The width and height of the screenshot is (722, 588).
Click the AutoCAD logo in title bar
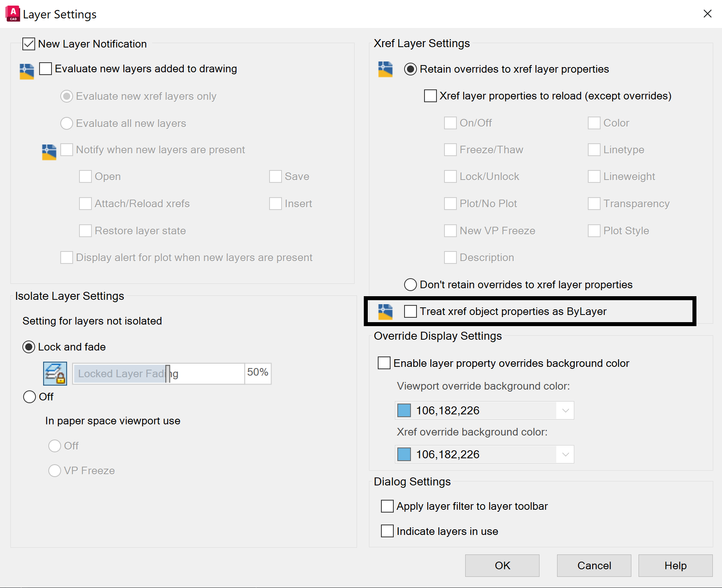[x=13, y=14]
